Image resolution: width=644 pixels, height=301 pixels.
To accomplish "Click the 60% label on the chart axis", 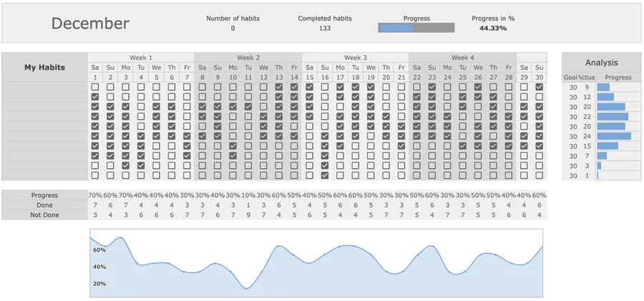I will (x=99, y=250).
